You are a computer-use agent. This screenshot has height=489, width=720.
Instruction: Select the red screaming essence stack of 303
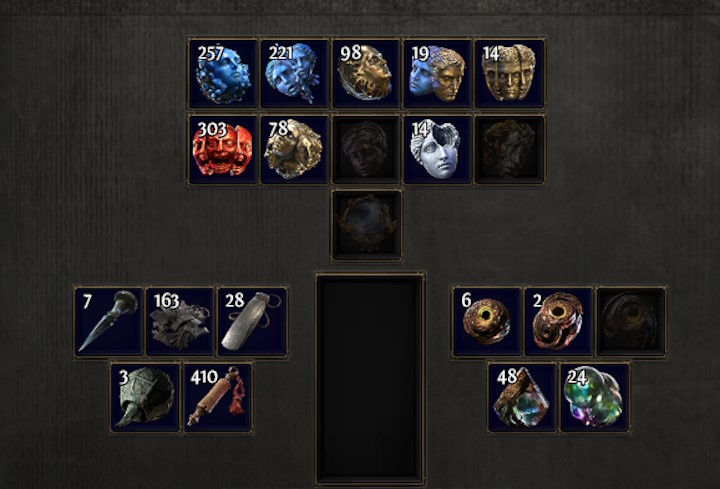point(223,150)
